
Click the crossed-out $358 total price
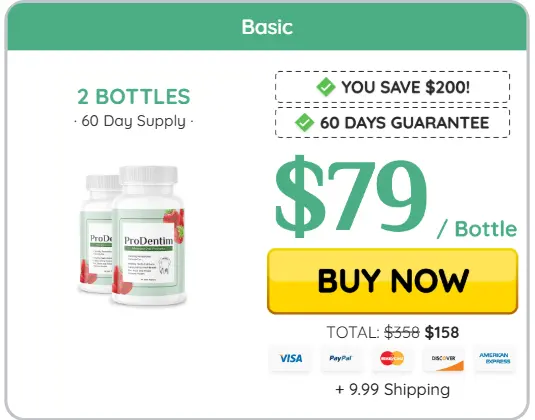[402, 332]
